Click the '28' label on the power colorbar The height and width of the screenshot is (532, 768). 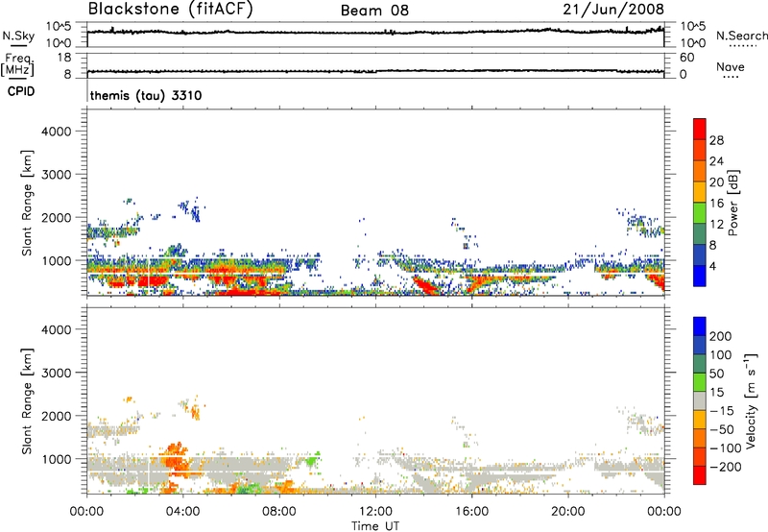(x=716, y=140)
